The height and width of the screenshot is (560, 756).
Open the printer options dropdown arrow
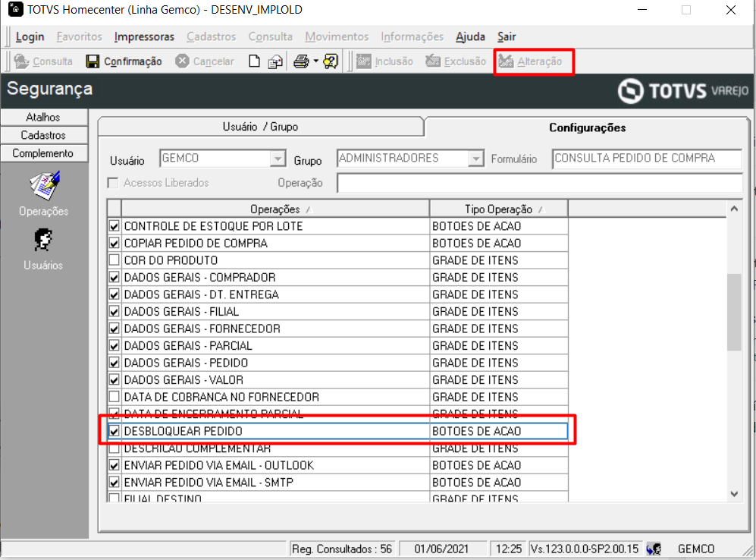315,61
